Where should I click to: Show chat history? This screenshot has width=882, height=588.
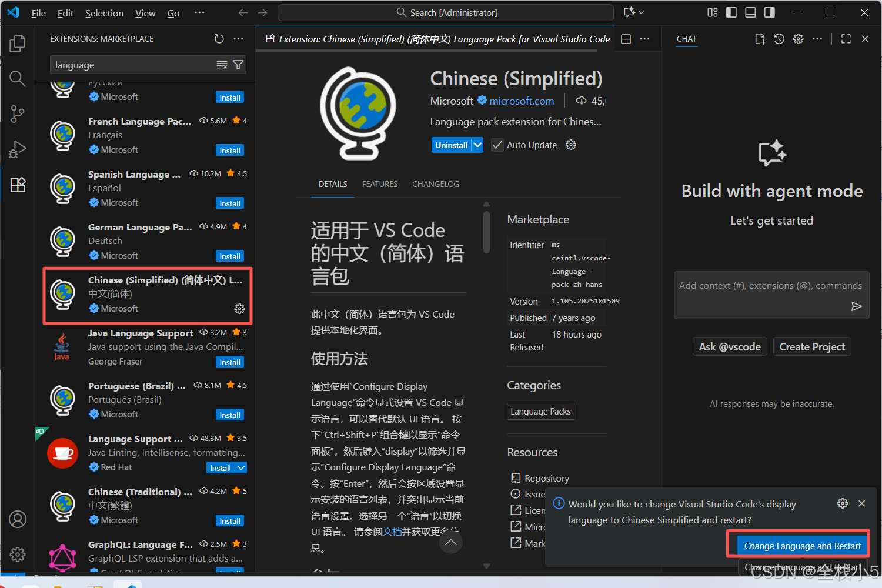point(779,39)
